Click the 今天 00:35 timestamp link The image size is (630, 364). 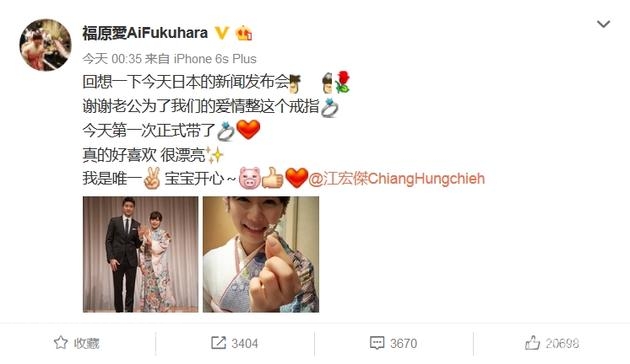pyautogui.click(x=112, y=59)
